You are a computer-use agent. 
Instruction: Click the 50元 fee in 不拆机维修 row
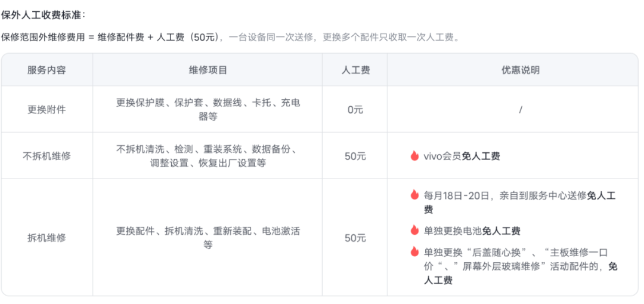tap(355, 156)
